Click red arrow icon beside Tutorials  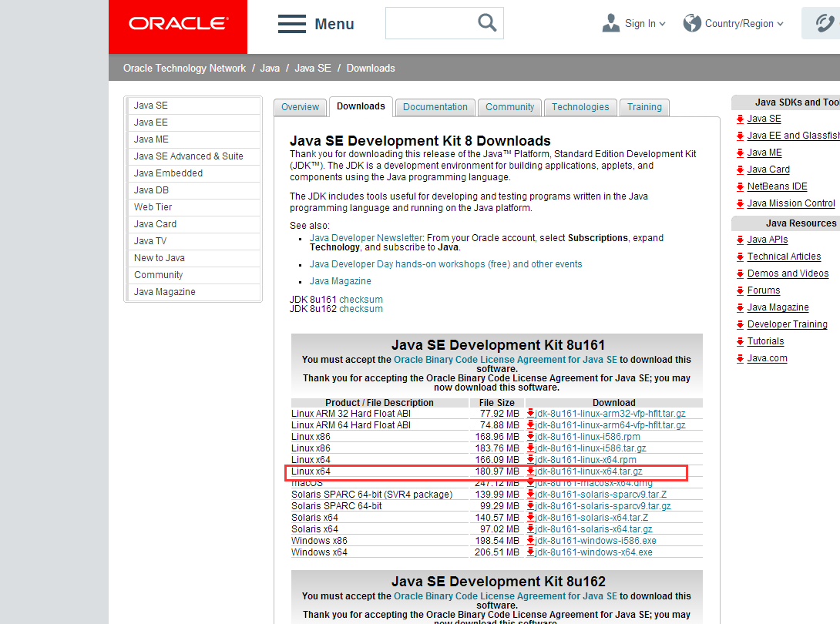[x=740, y=342]
